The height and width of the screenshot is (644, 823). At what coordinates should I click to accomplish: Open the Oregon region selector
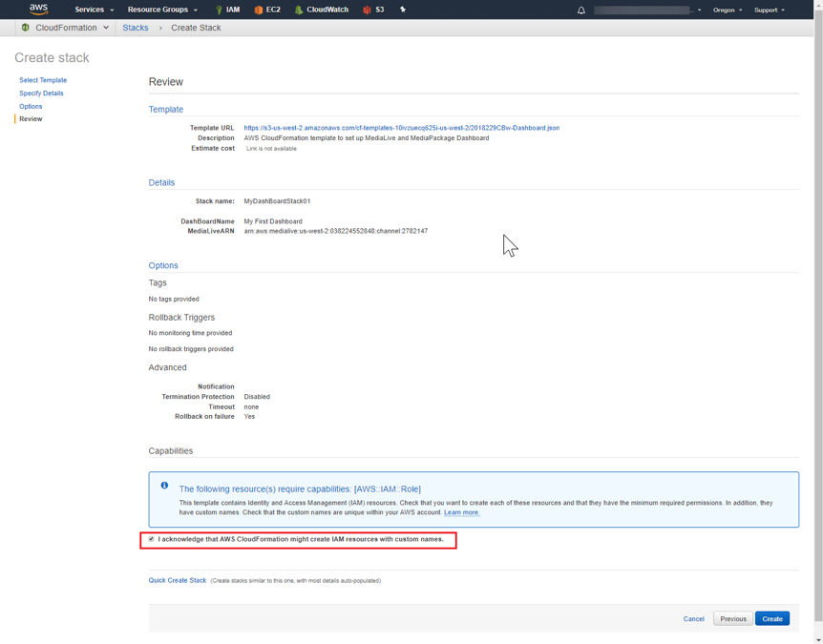click(x=728, y=10)
